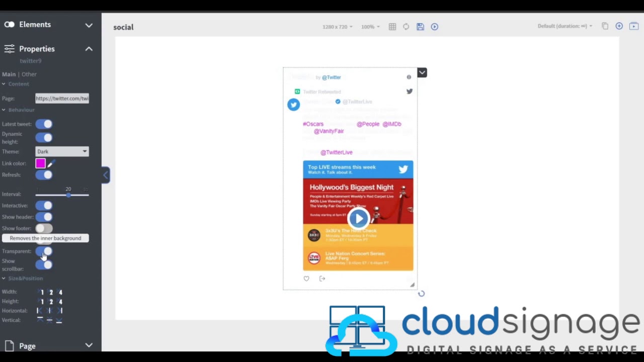
Task: Open the 100% zoom dropdown
Action: tap(370, 27)
